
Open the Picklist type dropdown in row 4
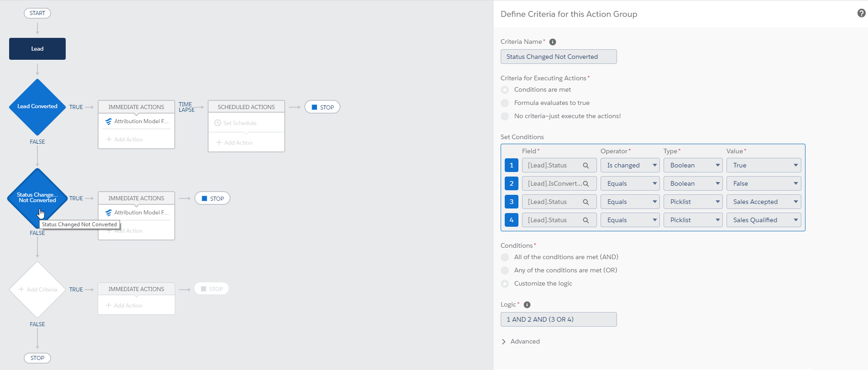693,220
